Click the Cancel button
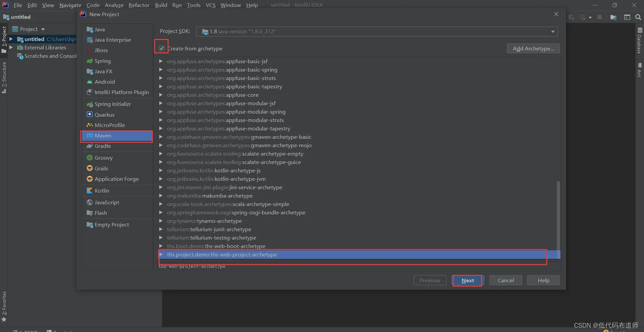This screenshot has width=644, height=332. tap(506, 280)
